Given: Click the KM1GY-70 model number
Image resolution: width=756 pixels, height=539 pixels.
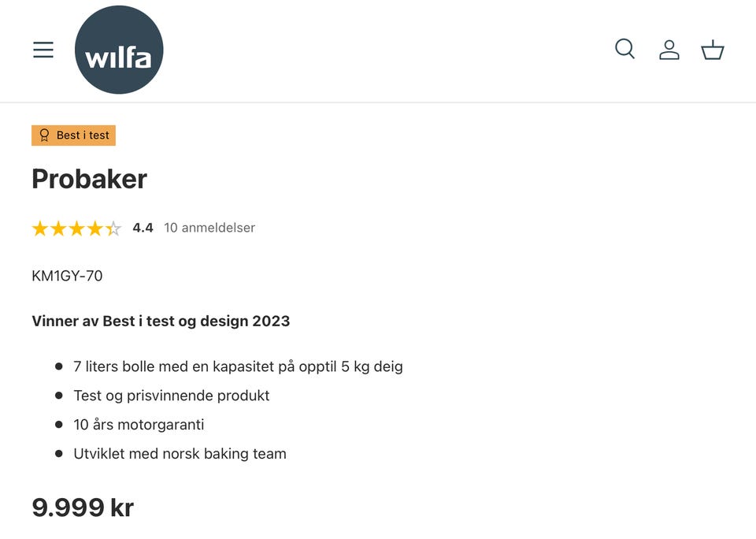Looking at the screenshot, I should click(67, 276).
